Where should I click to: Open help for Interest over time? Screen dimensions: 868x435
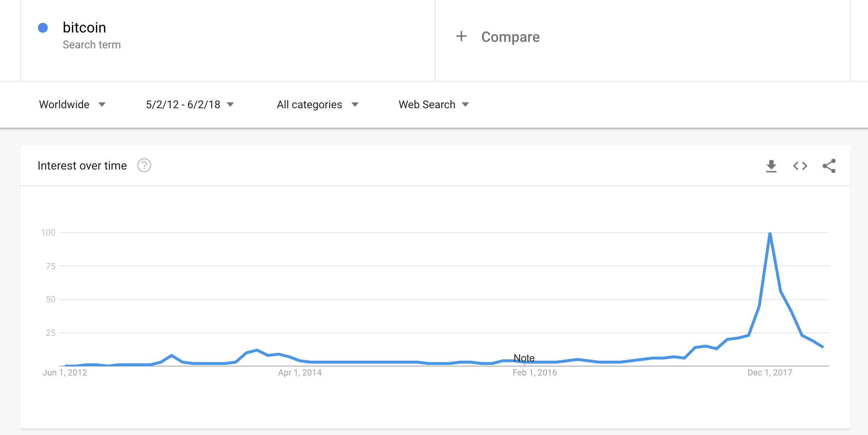(x=144, y=166)
